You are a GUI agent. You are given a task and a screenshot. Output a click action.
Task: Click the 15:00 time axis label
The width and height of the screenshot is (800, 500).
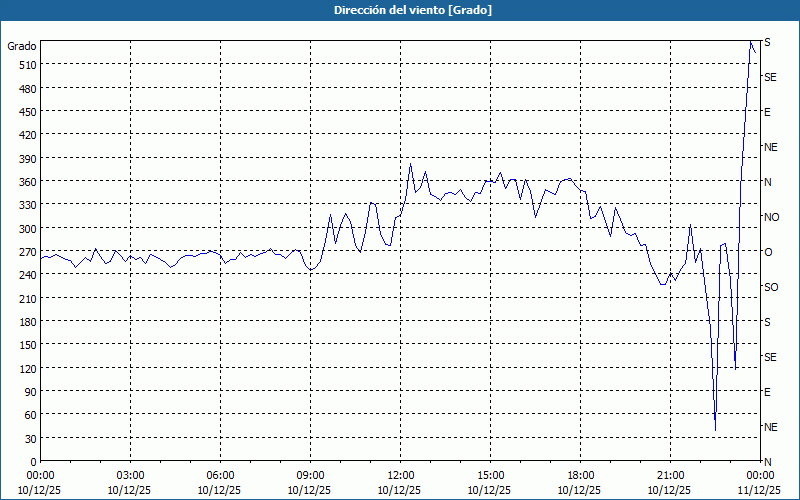[490, 476]
